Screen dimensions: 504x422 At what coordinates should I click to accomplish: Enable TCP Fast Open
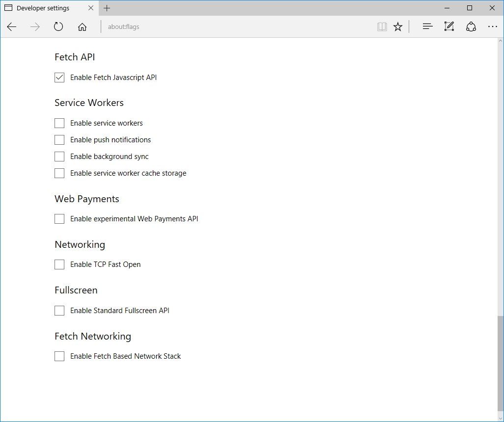59,264
